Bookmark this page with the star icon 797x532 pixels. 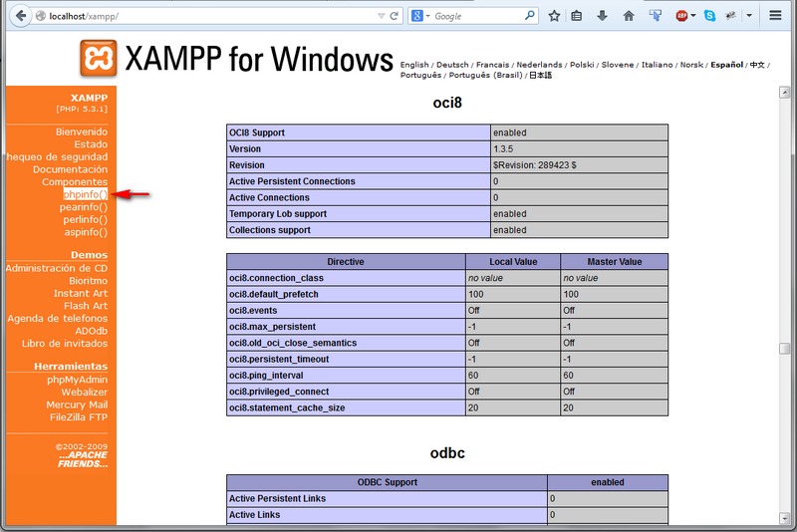554,16
